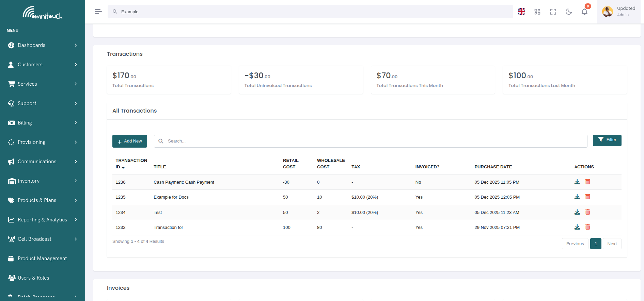The image size is (644, 301).
Task: Expand the Billing sidebar menu
Action: (x=43, y=123)
